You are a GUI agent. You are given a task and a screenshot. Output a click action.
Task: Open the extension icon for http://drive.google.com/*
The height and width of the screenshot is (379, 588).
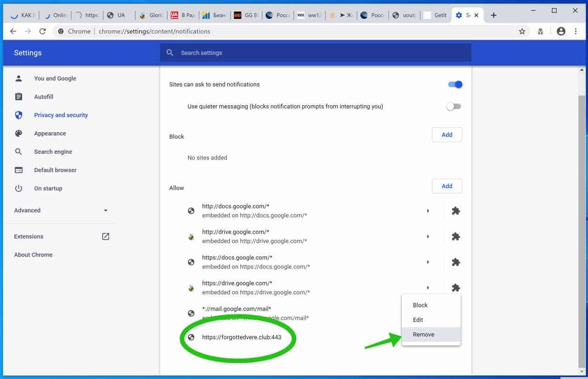coord(456,236)
